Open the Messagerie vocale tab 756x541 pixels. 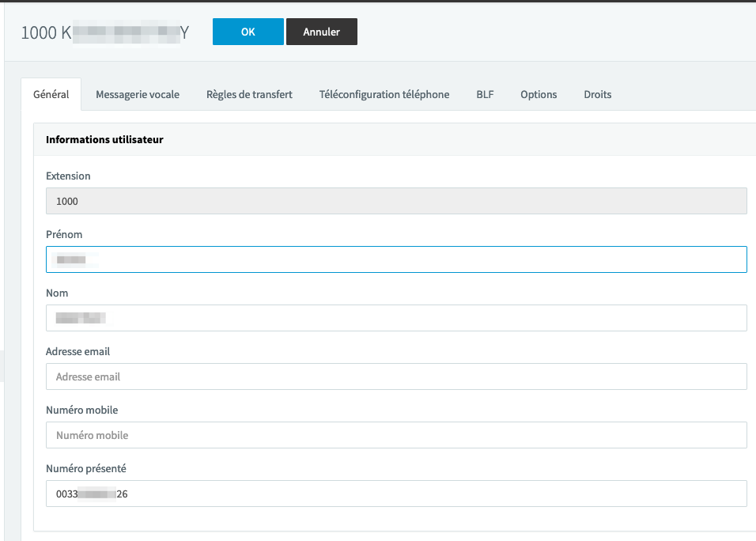[x=138, y=94]
